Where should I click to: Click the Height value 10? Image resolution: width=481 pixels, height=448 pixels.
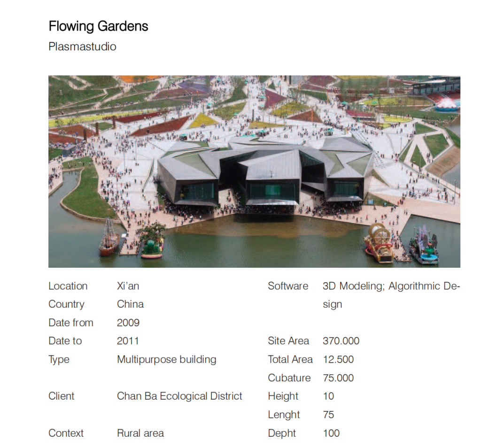(x=328, y=396)
